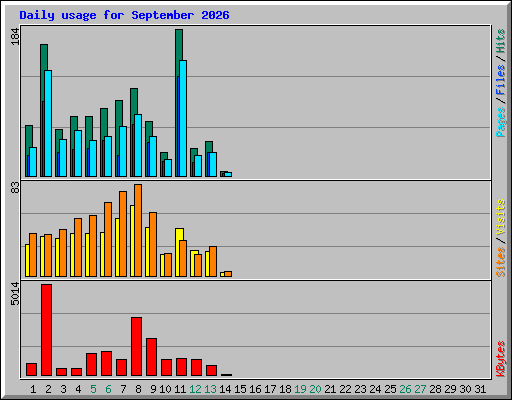Click green weekend day label 19
Viewport: 512px width, 400px height.
300,389
